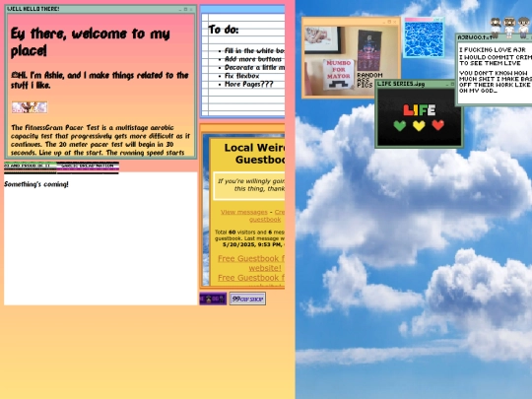Viewport: 532px width, 399px height.
Task: Close the random pics photo window
Action: click(395, 22)
